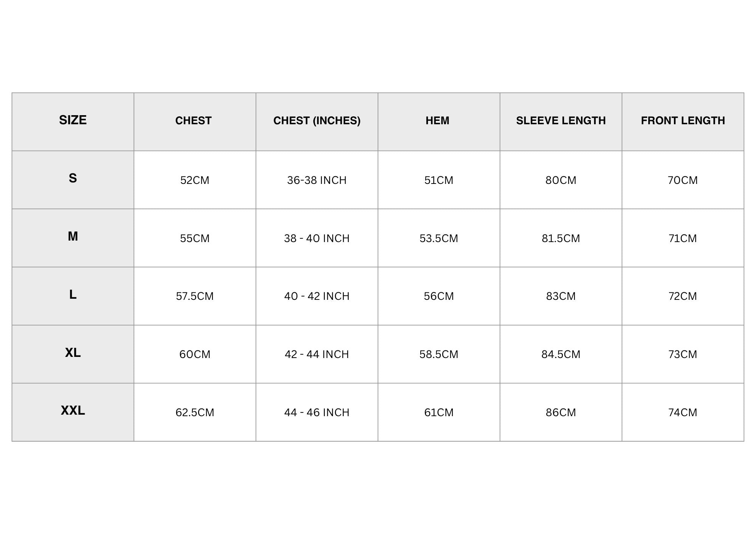
Task: Select the 70CM front length cell
Action: tap(683, 180)
